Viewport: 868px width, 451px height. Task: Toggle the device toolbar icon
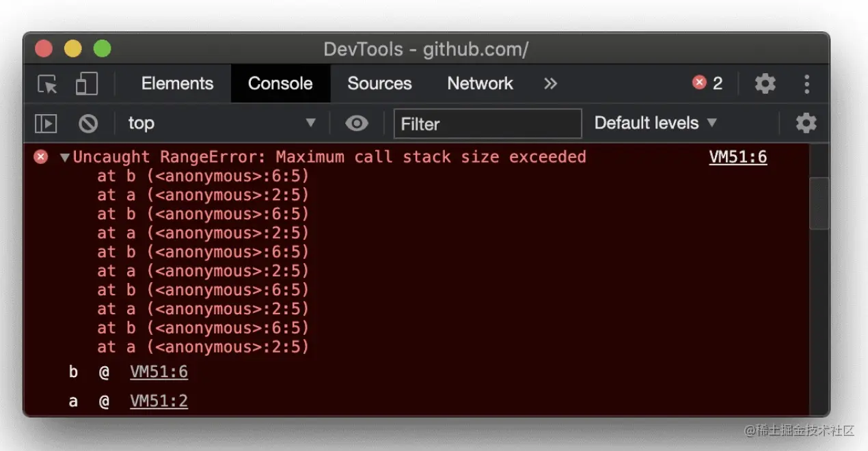[x=87, y=84]
